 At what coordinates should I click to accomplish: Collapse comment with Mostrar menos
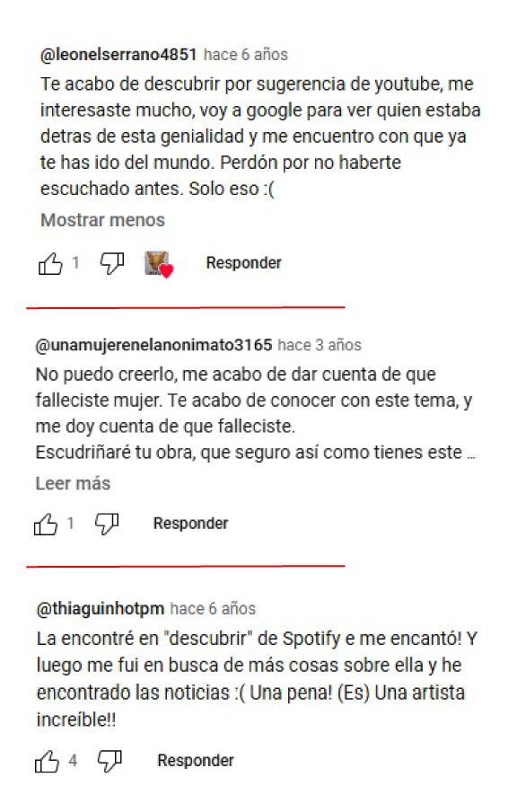(x=102, y=220)
